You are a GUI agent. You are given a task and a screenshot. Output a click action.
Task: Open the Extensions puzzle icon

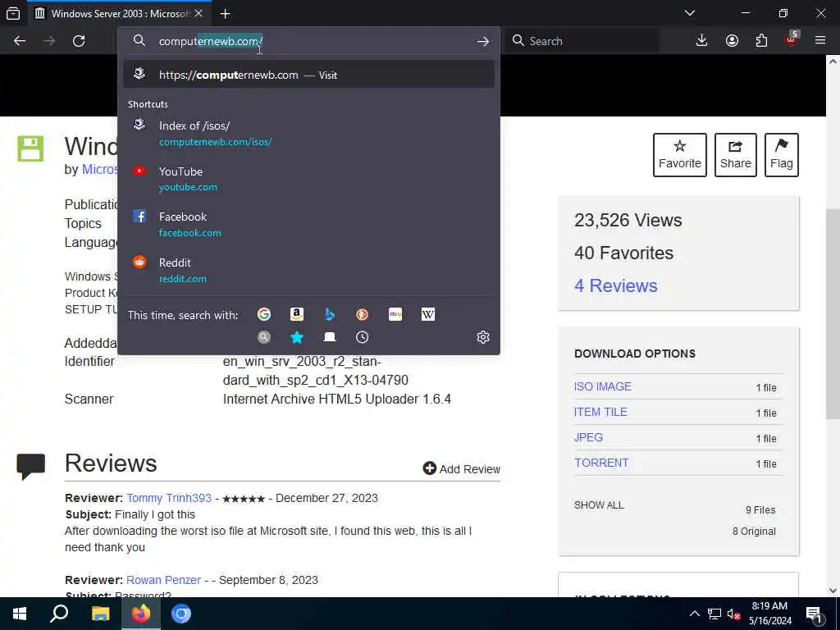[761, 41]
